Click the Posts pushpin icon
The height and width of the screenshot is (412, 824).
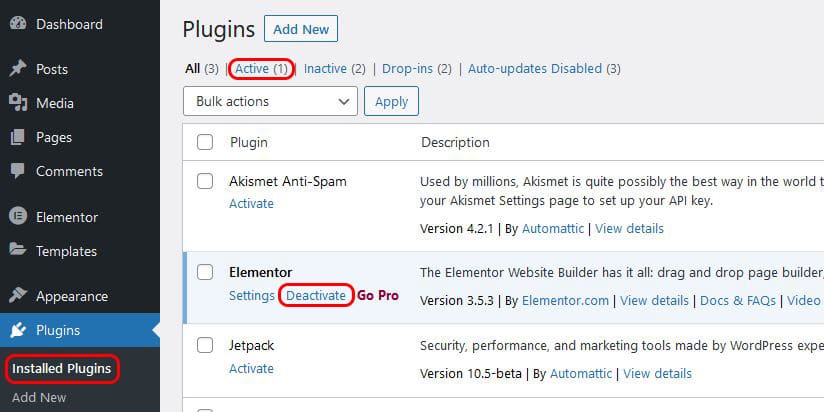point(18,69)
